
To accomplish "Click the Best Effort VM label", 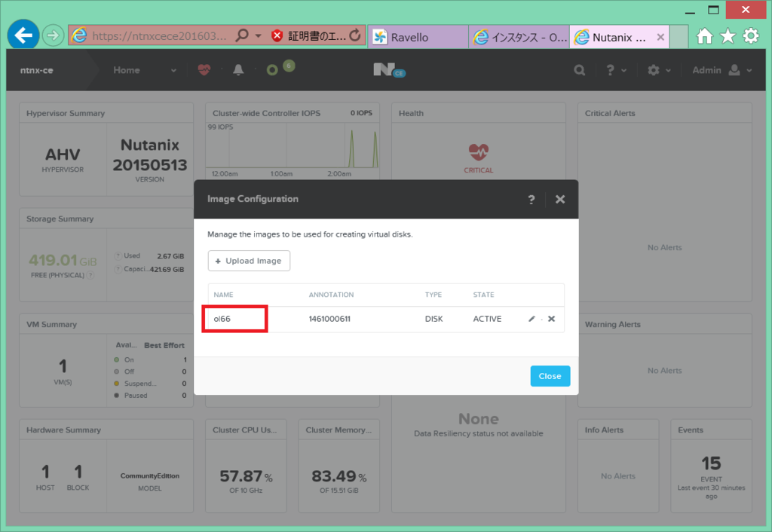I will 164,345.
